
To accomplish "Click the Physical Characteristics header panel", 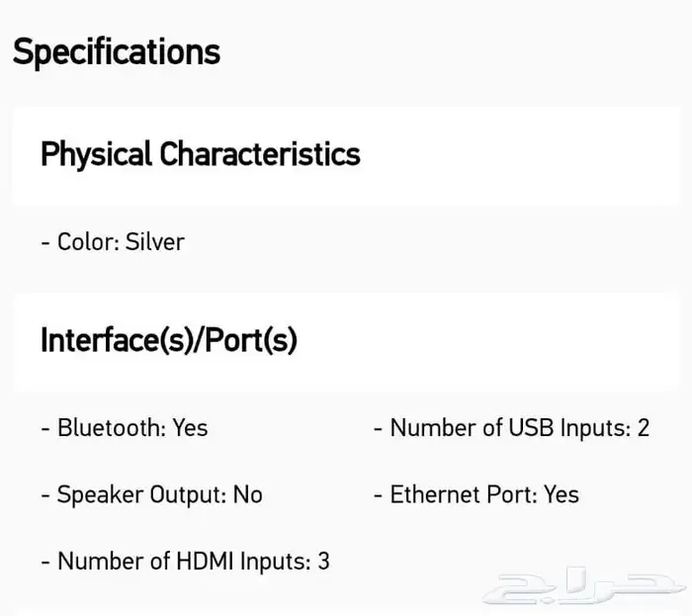I will point(346,156).
